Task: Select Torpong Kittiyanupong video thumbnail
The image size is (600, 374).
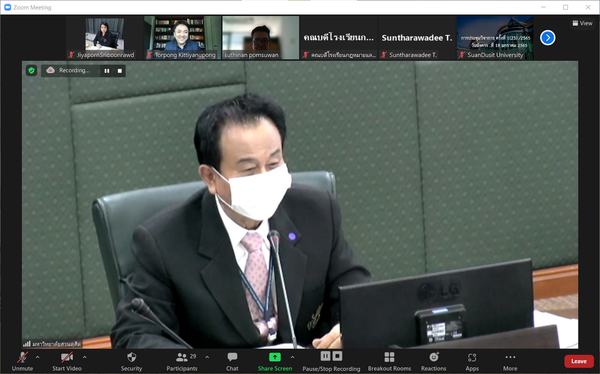Action: (183, 38)
